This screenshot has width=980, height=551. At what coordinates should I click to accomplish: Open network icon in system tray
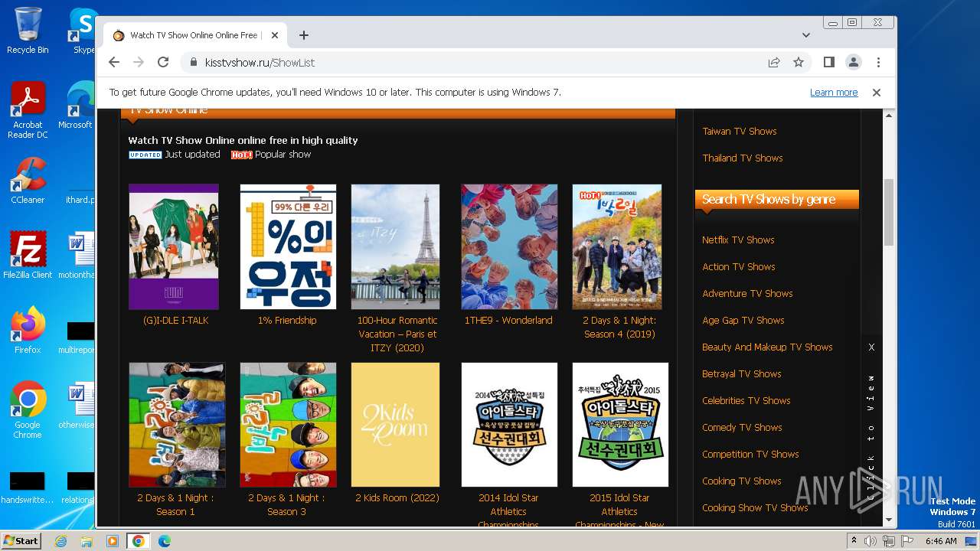(x=889, y=541)
